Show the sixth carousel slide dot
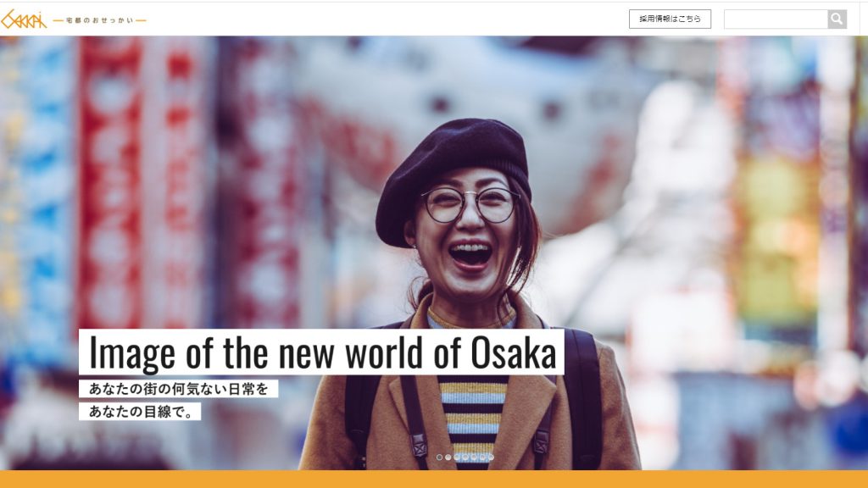This screenshot has width=868, height=488. coord(482,457)
